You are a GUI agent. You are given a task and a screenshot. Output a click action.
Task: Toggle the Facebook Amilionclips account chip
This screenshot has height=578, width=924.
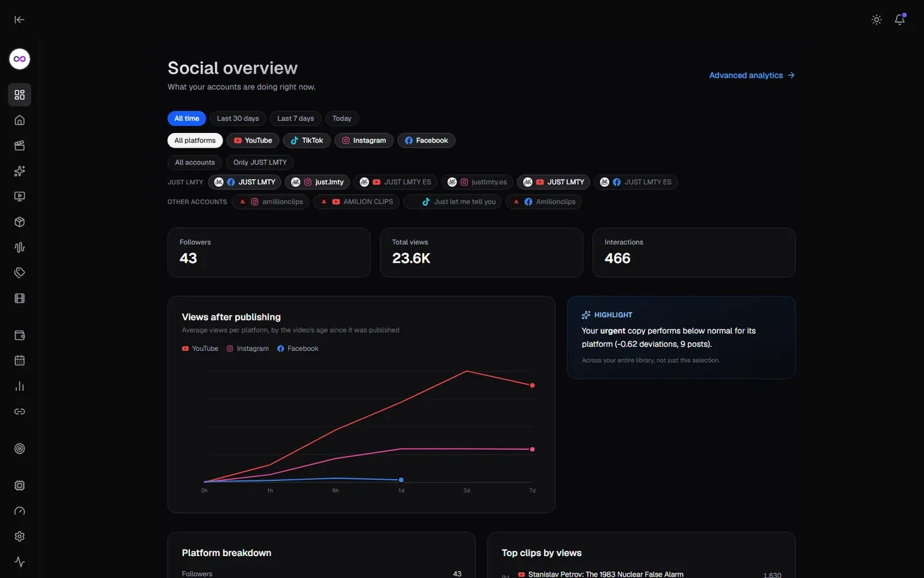pos(543,202)
